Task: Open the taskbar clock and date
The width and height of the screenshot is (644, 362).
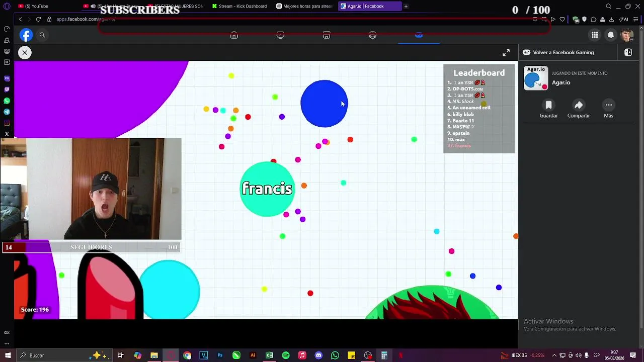Action: coord(614,355)
